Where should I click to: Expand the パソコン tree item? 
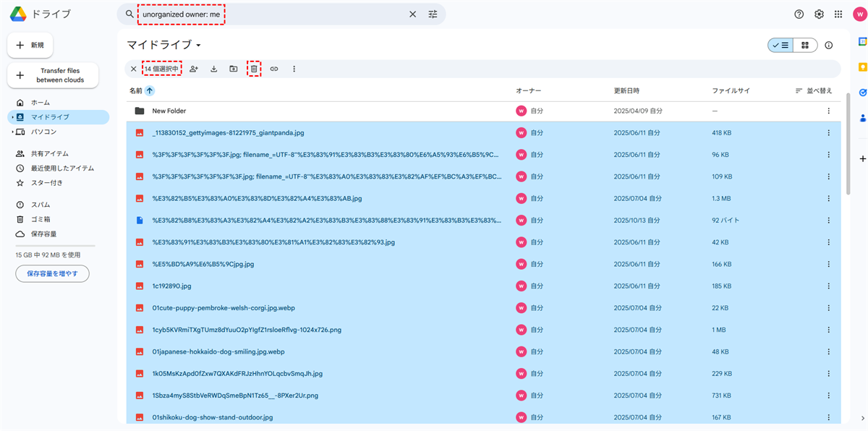(12, 132)
